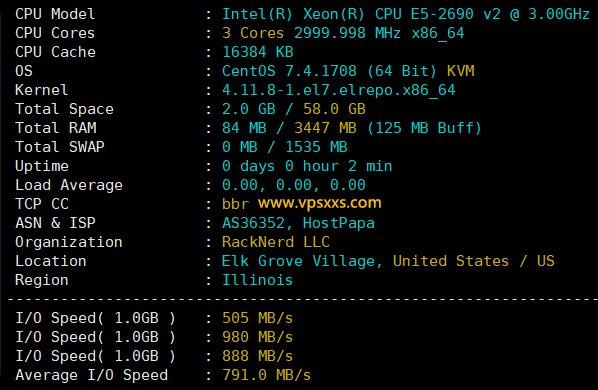Click the '0.00, 0.00, 0.00' load value
Screen dimensions: 598x390
[x=294, y=186]
